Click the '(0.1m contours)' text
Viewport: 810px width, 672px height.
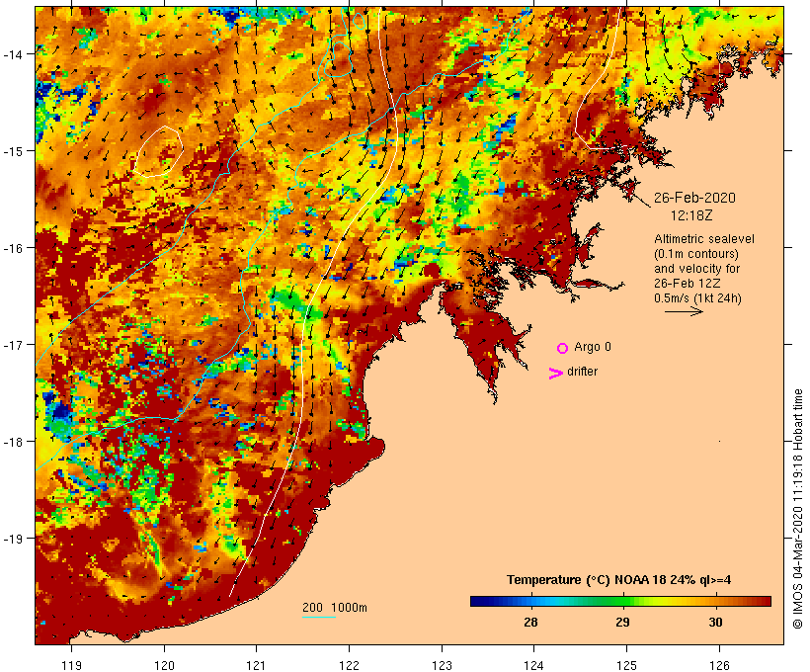click(696, 254)
